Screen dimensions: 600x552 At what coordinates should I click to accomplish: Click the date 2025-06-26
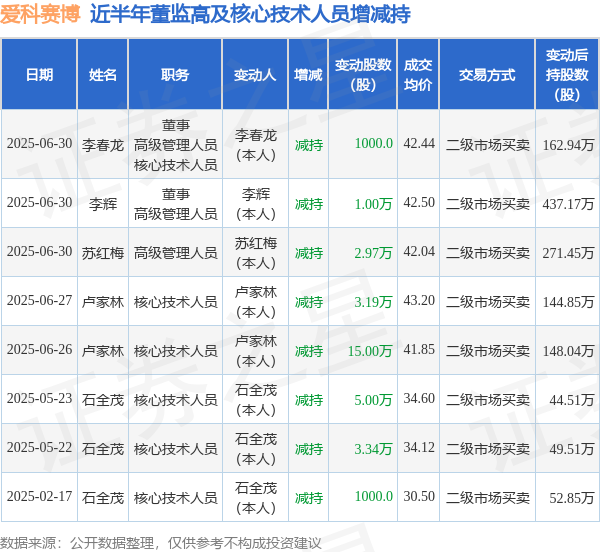point(39,349)
